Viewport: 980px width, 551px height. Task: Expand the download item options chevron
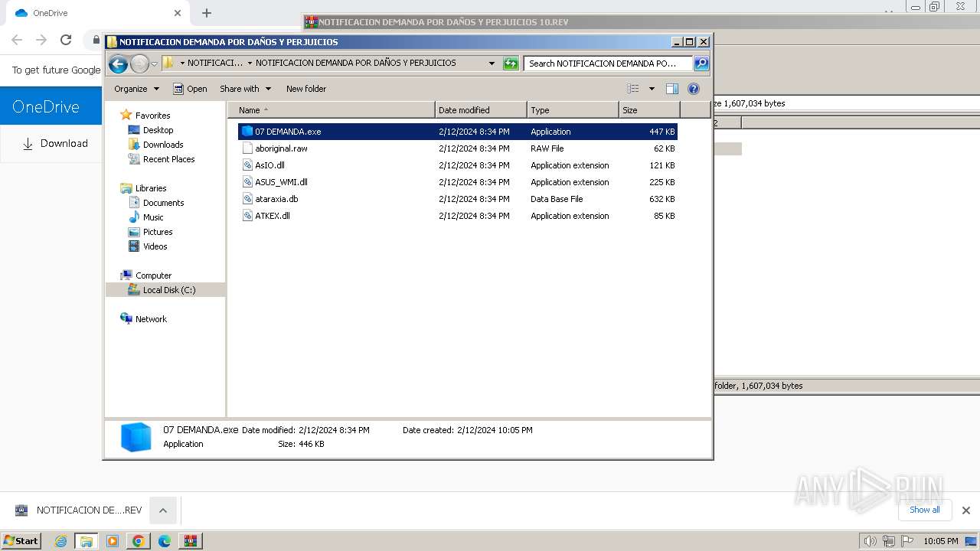163,510
